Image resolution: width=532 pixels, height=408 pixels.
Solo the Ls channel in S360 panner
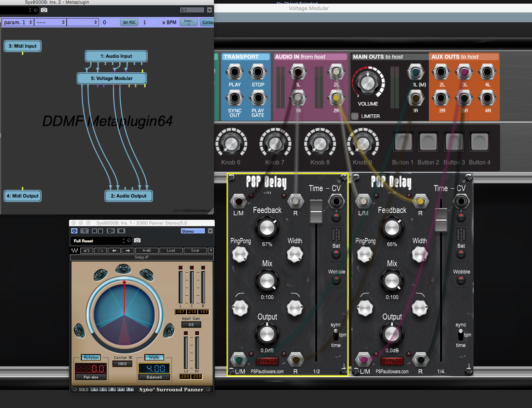click(x=121, y=389)
